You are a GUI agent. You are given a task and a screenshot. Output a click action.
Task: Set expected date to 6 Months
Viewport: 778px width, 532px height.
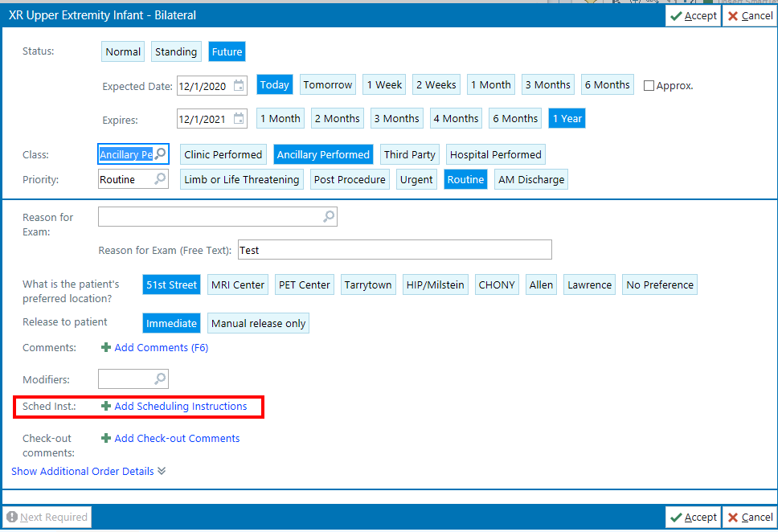click(x=608, y=85)
